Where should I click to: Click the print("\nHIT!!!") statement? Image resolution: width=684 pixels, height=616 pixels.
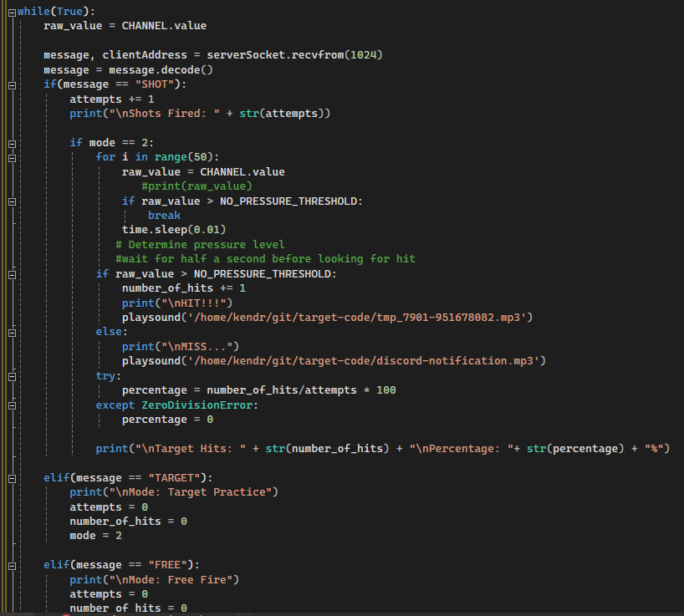[177, 303]
